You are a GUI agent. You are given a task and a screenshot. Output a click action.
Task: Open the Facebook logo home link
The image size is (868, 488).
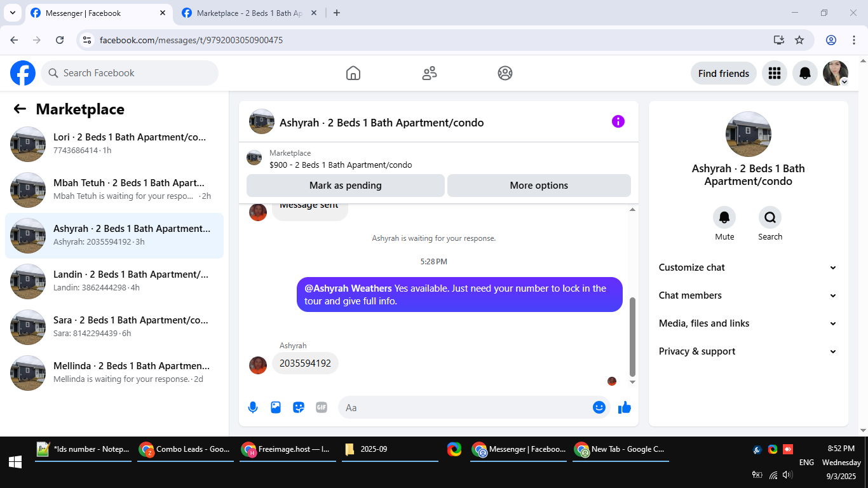23,73
